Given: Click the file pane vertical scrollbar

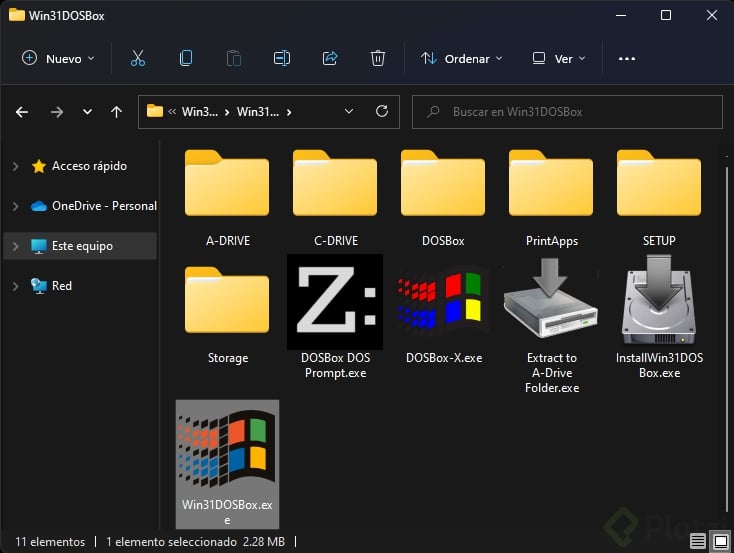Looking at the screenshot, I should click(x=727, y=337).
